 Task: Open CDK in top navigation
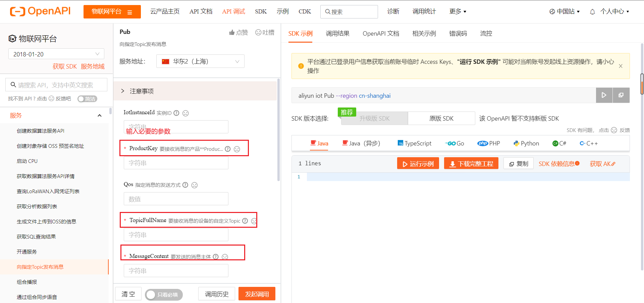tap(305, 11)
